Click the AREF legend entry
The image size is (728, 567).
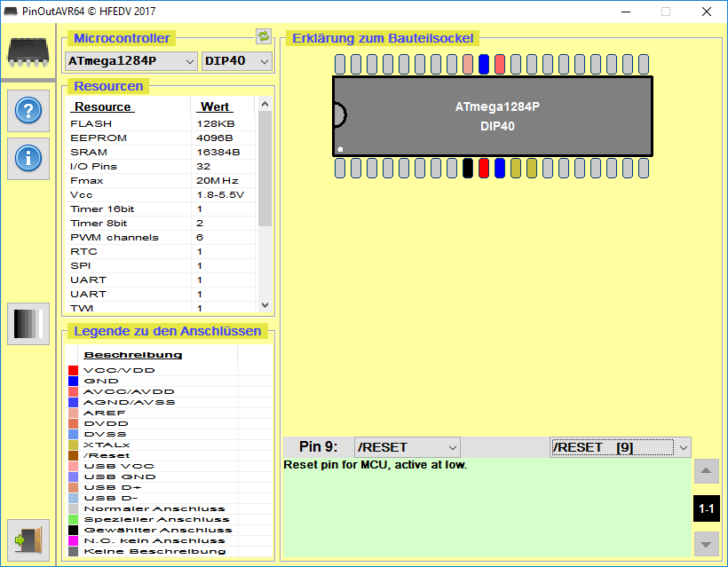(105, 413)
